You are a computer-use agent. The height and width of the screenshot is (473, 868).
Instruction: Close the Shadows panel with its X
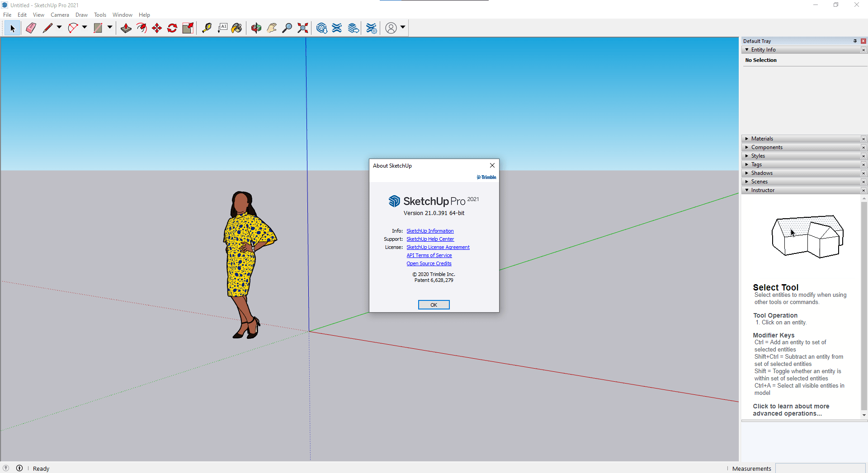(x=863, y=173)
